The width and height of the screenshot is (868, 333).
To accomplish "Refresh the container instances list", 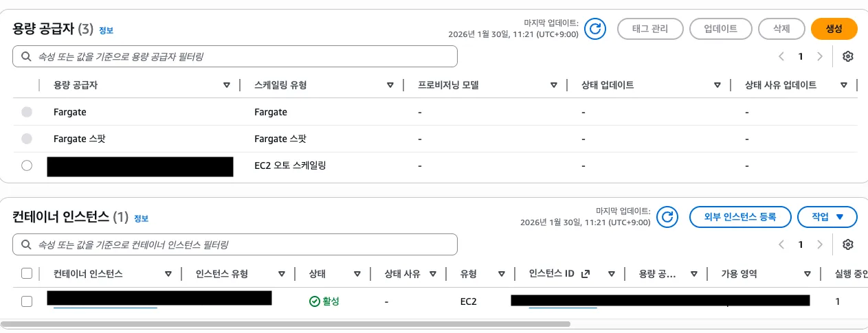I will point(667,217).
